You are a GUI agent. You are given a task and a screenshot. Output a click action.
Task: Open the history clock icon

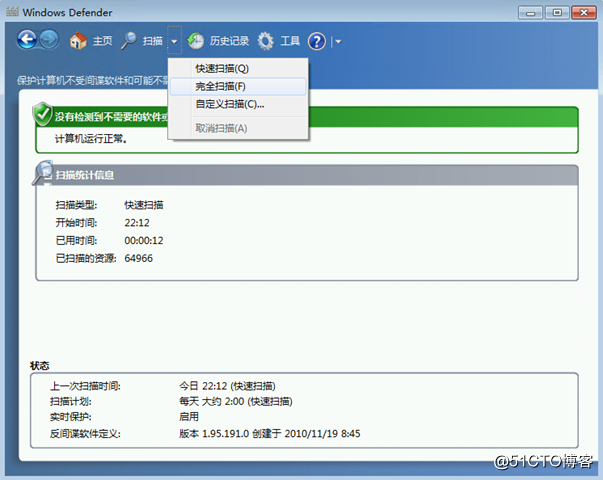pos(195,41)
